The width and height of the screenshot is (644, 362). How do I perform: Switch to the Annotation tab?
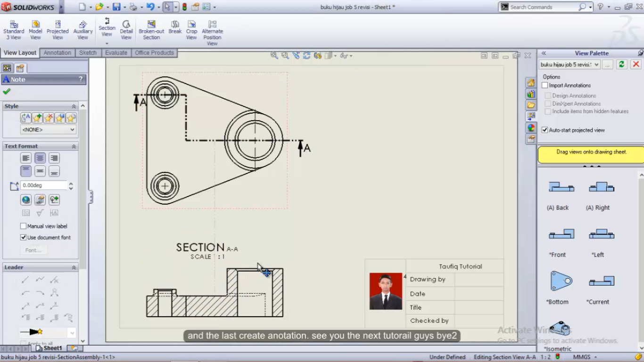pyautogui.click(x=57, y=53)
